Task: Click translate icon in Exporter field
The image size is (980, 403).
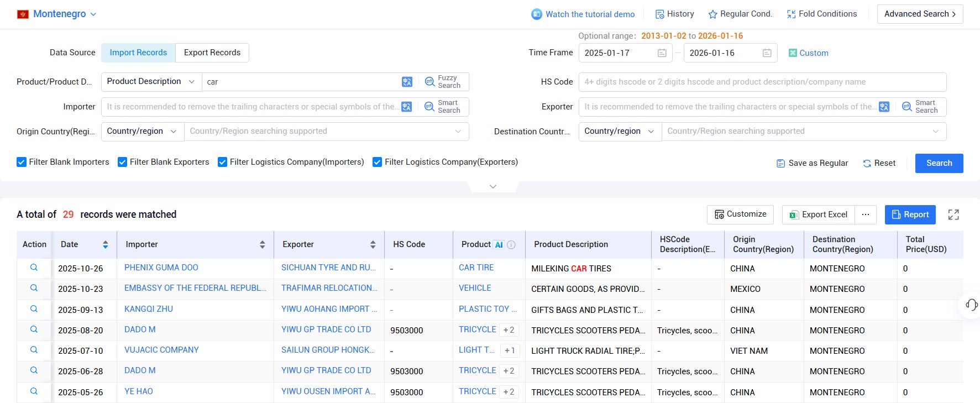Action: [884, 107]
